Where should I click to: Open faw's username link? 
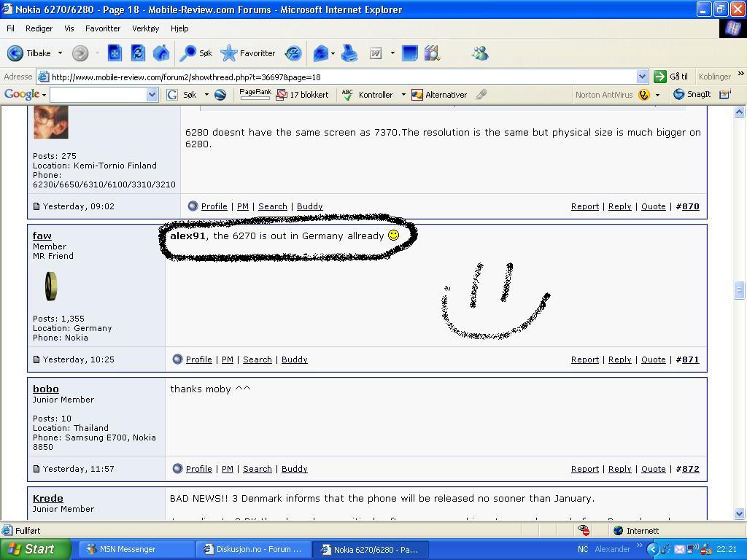[x=42, y=236]
